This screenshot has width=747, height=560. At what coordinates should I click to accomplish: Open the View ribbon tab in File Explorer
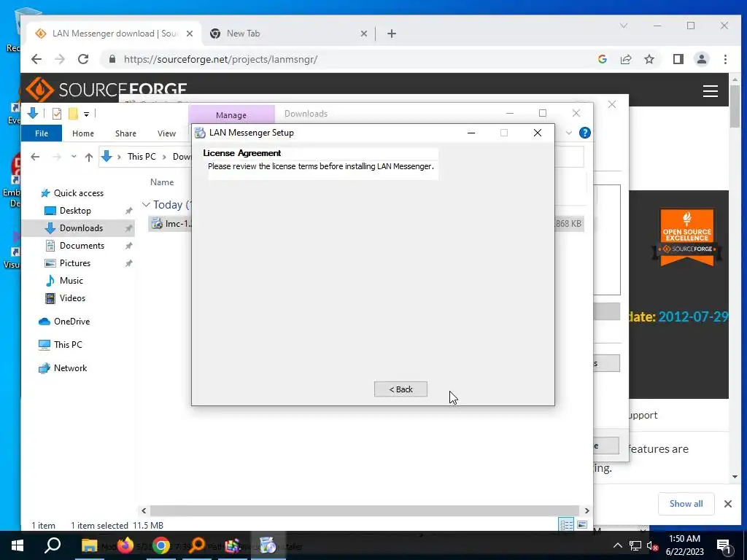[167, 133]
